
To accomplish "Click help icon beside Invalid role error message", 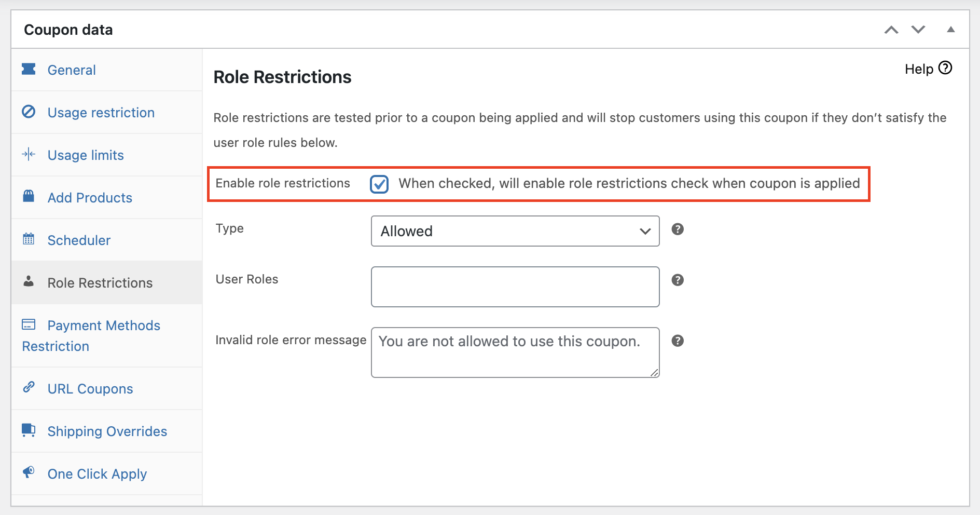I will tap(678, 341).
